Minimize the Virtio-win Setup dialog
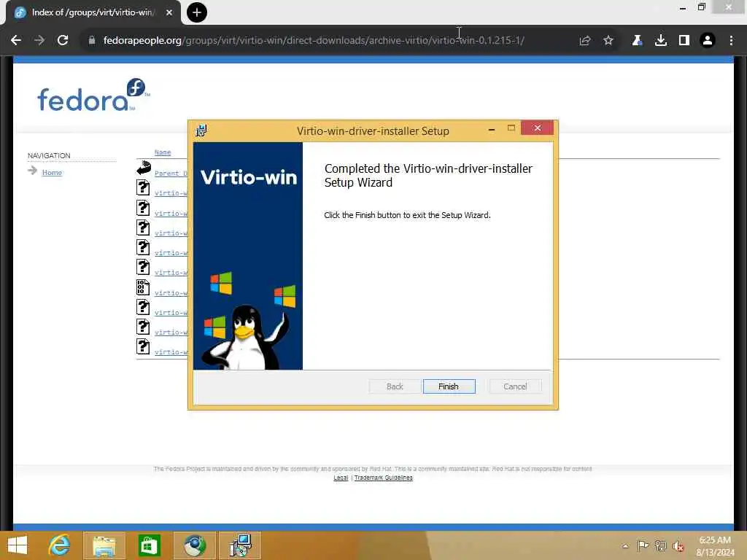Image resolution: width=747 pixels, height=560 pixels. [491, 128]
